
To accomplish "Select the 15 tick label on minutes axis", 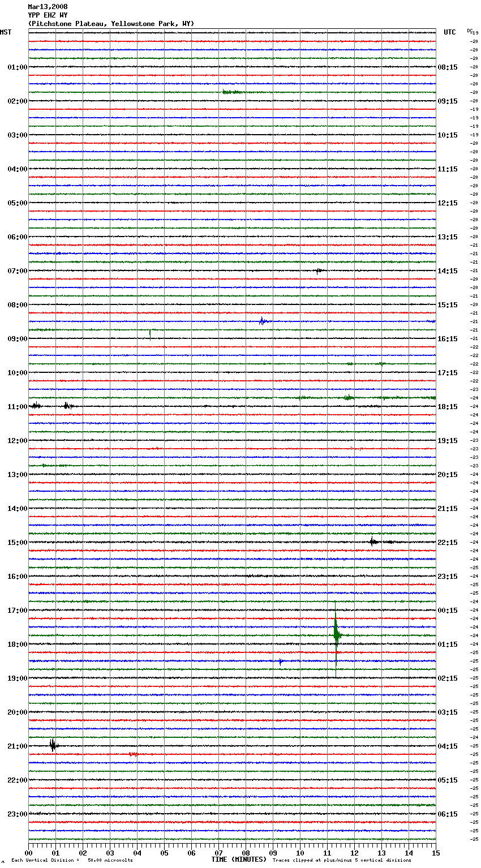I will pyautogui.click(x=436, y=853).
